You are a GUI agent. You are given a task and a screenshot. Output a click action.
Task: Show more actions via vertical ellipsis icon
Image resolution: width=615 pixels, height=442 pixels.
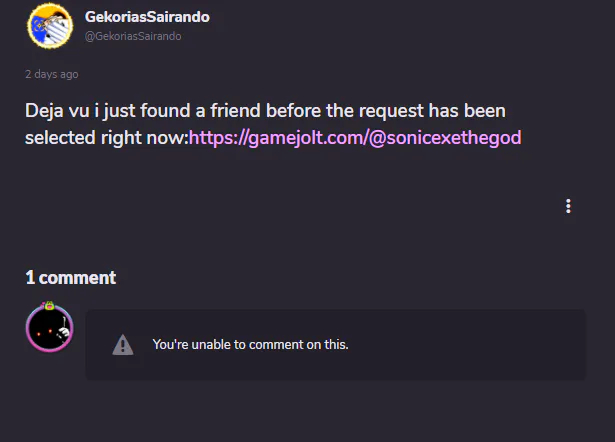tap(568, 206)
